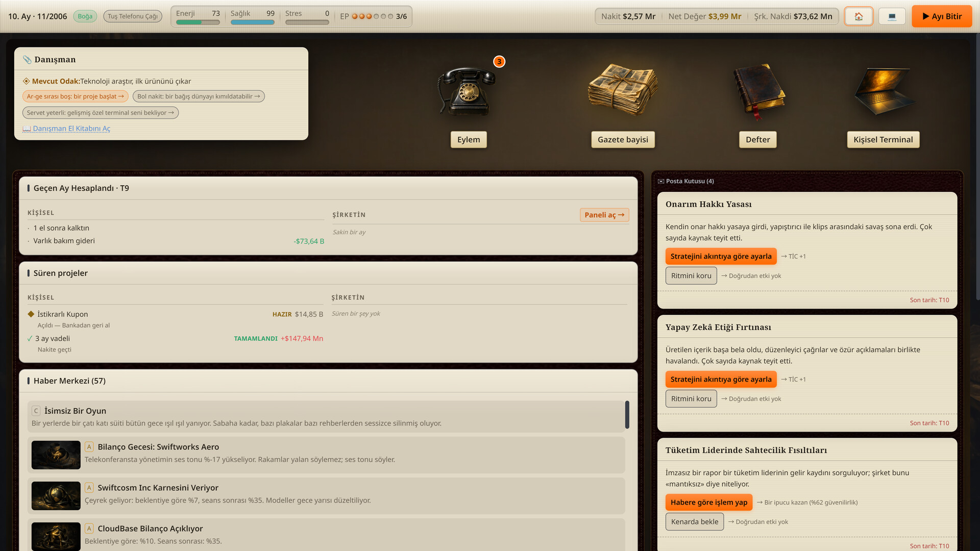980x551 pixels.
Task: Click the newspaper bundle icon
Action: click(x=622, y=91)
